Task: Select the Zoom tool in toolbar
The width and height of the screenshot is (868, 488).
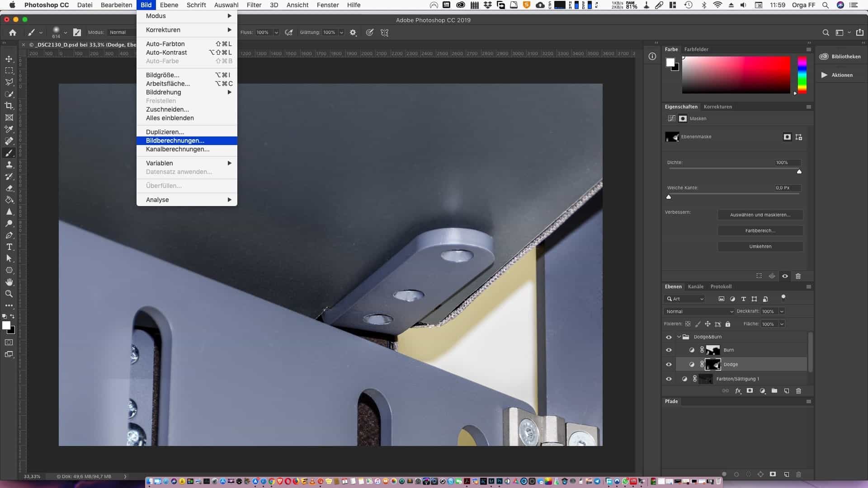Action: click(x=9, y=294)
